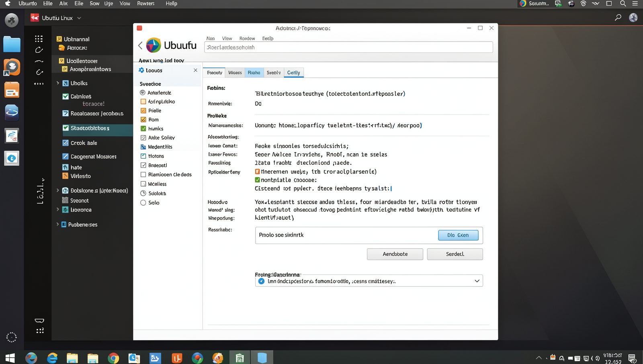643x364 pixels.
Task: Click the search icon in the Ubutiu Linux header
Action: [618, 17]
